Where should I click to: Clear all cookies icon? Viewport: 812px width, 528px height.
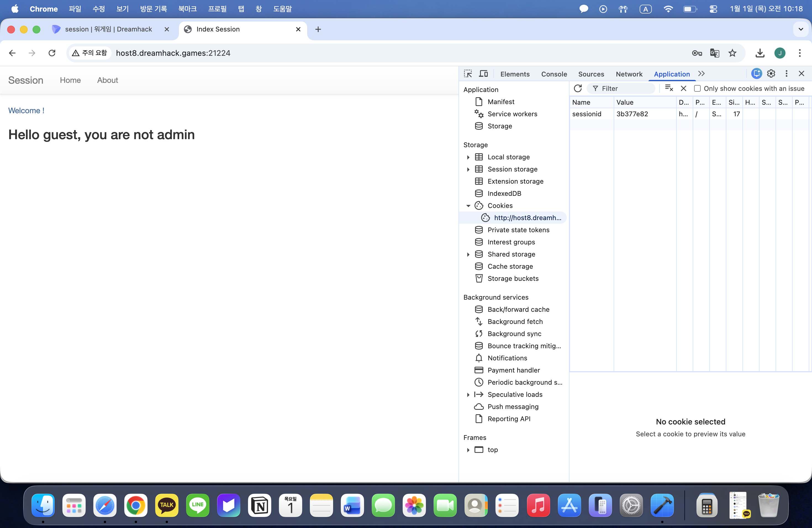(x=669, y=88)
